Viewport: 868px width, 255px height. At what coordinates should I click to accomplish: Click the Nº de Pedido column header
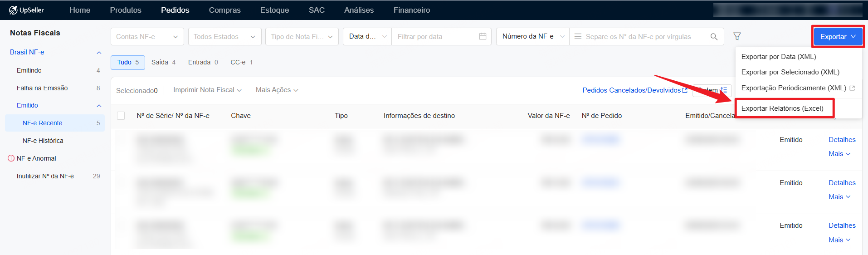tap(602, 116)
